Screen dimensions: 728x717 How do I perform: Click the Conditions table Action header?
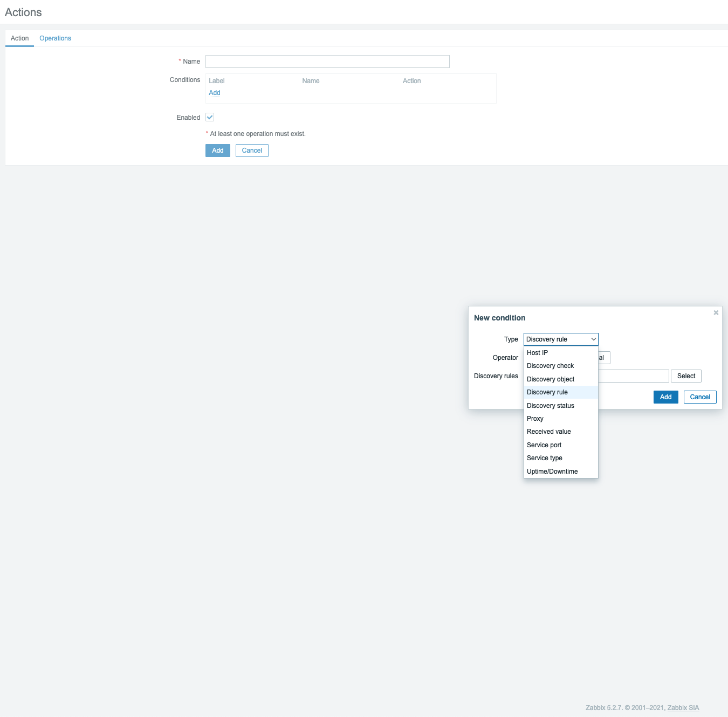click(412, 81)
